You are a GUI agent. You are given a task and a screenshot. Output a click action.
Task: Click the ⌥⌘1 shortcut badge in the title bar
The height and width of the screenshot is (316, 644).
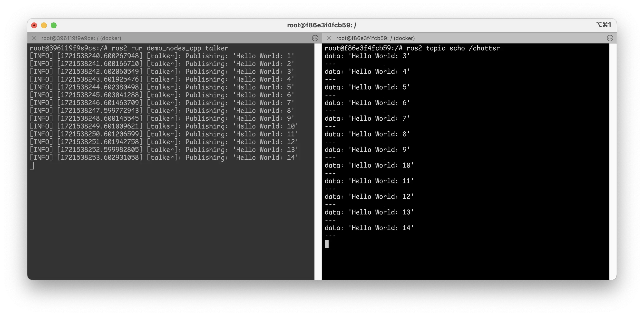tap(604, 25)
